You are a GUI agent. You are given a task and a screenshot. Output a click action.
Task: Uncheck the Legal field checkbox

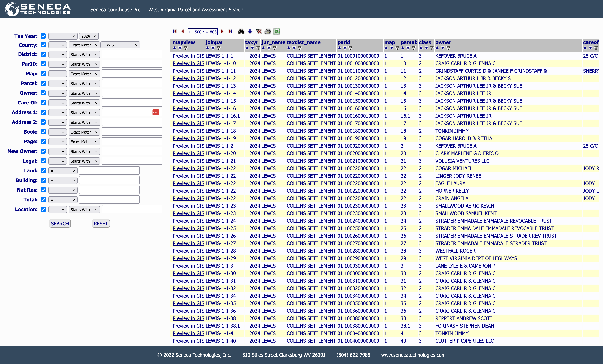43,161
